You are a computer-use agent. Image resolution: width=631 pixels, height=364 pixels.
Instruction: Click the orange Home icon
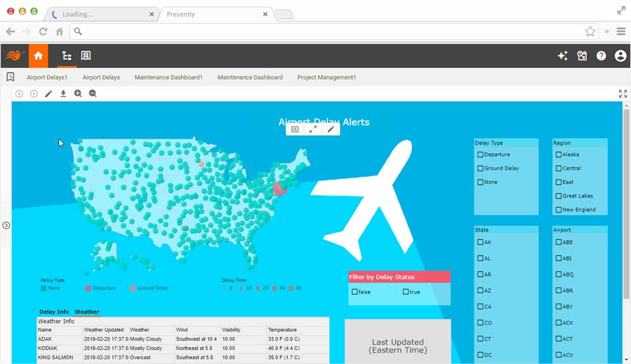point(38,56)
